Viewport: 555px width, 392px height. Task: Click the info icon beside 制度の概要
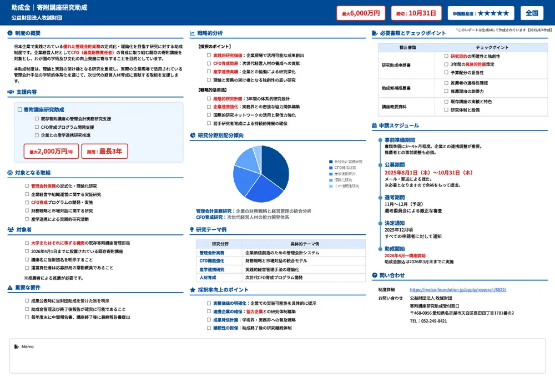pyautogui.click(x=10, y=33)
